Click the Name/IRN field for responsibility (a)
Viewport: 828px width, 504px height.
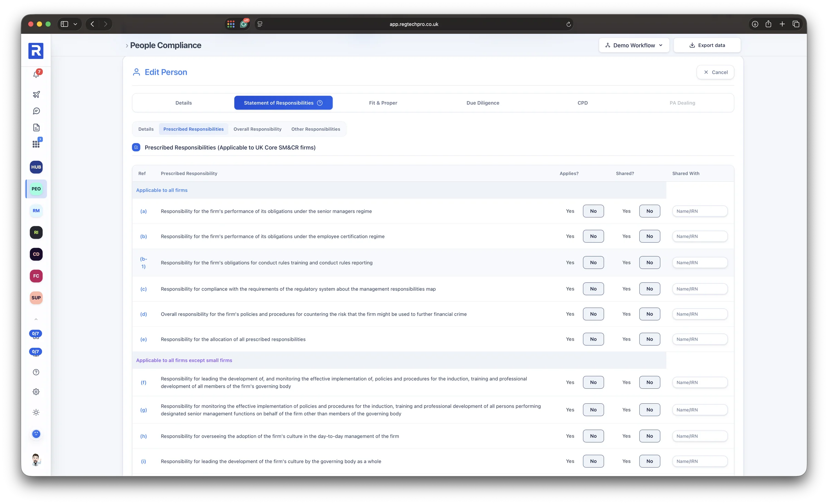pyautogui.click(x=700, y=211)
